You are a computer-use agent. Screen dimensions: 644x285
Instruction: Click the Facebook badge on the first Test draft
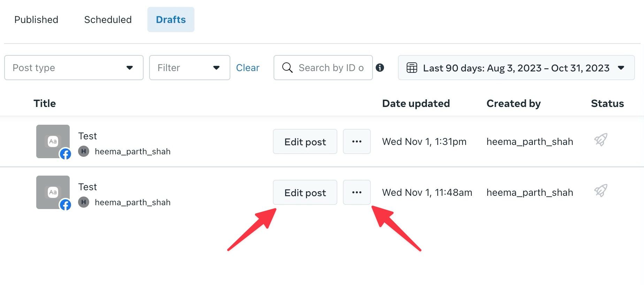pos(66,154)
